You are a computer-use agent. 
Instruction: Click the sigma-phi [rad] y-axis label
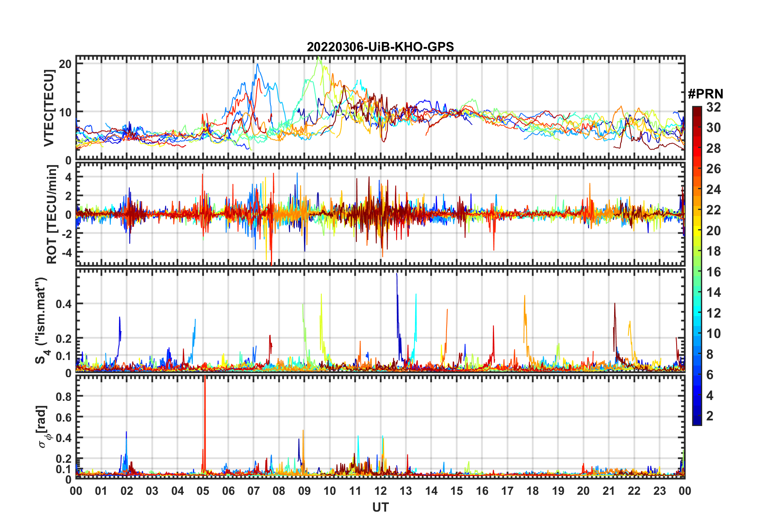coord(43,427)
